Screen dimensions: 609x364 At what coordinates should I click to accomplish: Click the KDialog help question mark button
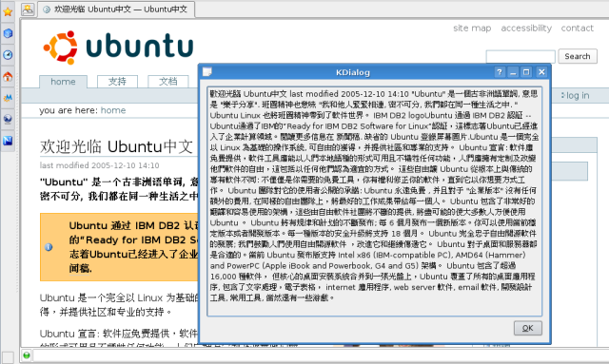point(500,72)
